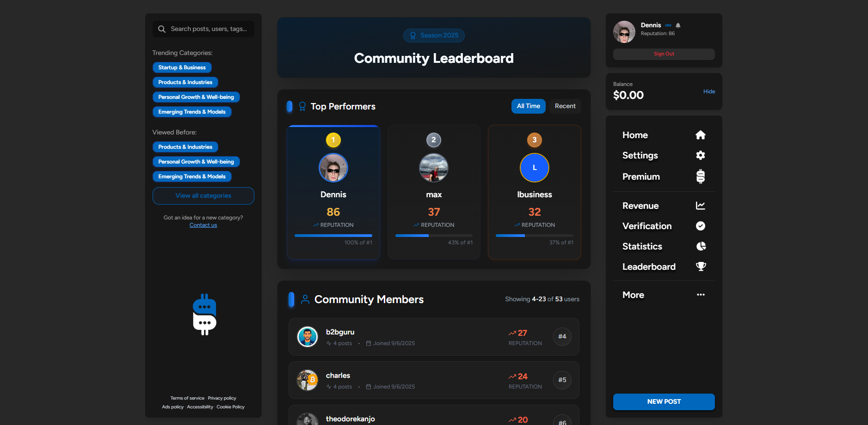The height and width of the screenshot is (425, 868).
Task: Click the bronze rank 3 medal badge
Action: click(535, 140)
